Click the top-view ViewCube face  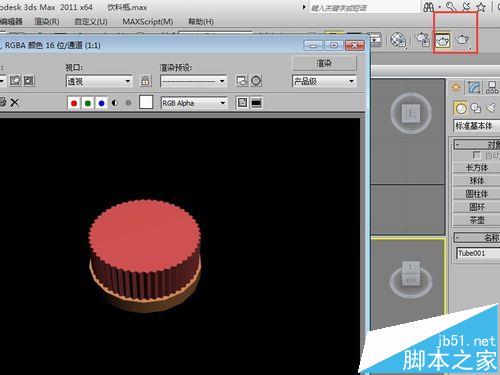(x=411, y=113)
